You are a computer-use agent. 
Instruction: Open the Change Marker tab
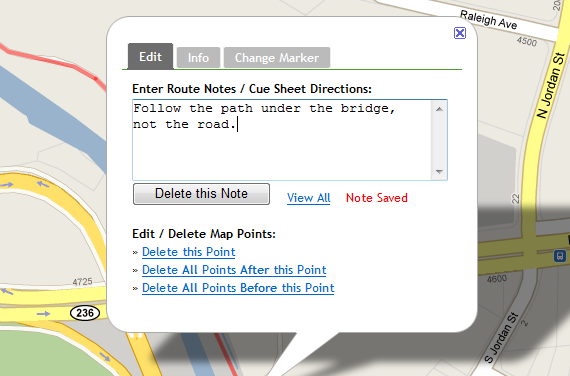[x=277, y=57]
